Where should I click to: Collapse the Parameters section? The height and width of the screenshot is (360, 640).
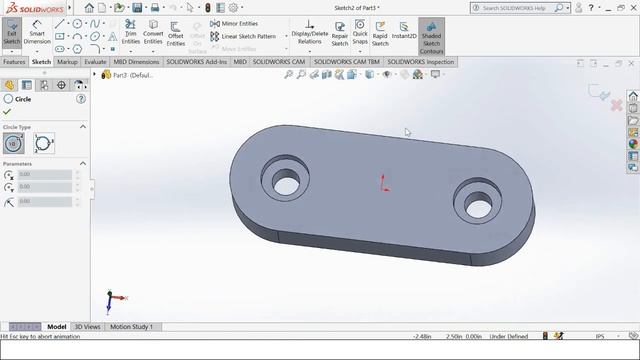[83, 164]
